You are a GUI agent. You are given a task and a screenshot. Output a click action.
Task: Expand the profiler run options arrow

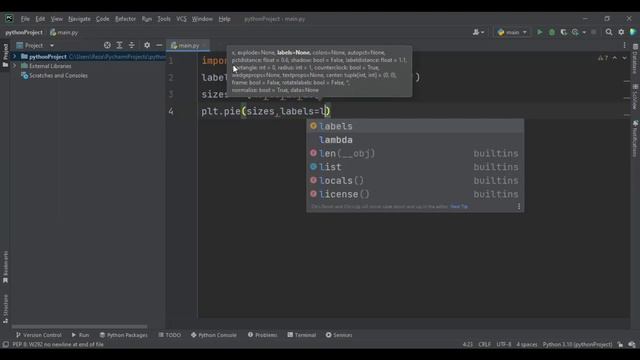584,32
